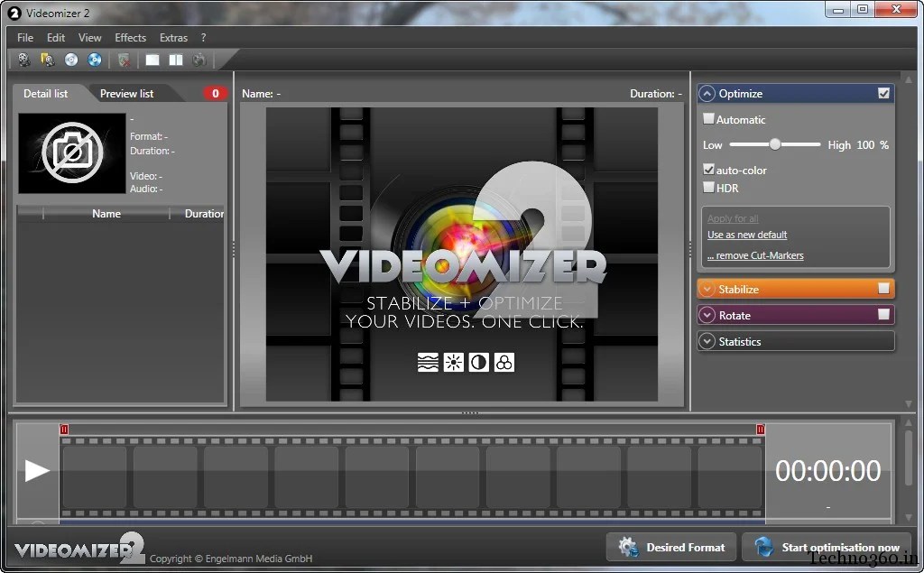Click the contrast half-circle icon in preview
924x573 pixels.
click(x=478, y=362)
